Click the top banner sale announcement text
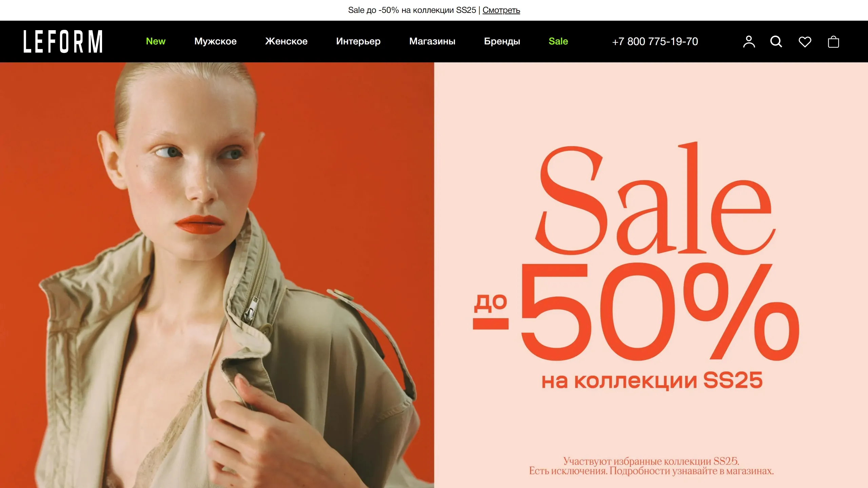Image resolution: width=868 pixels, height=488 pixels. [x=412, y=10]
